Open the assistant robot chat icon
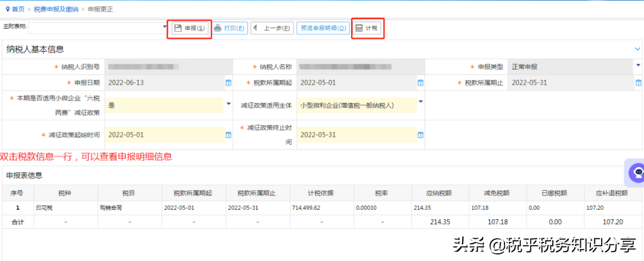This screenshot has height=261, width=644. [637, 172]
